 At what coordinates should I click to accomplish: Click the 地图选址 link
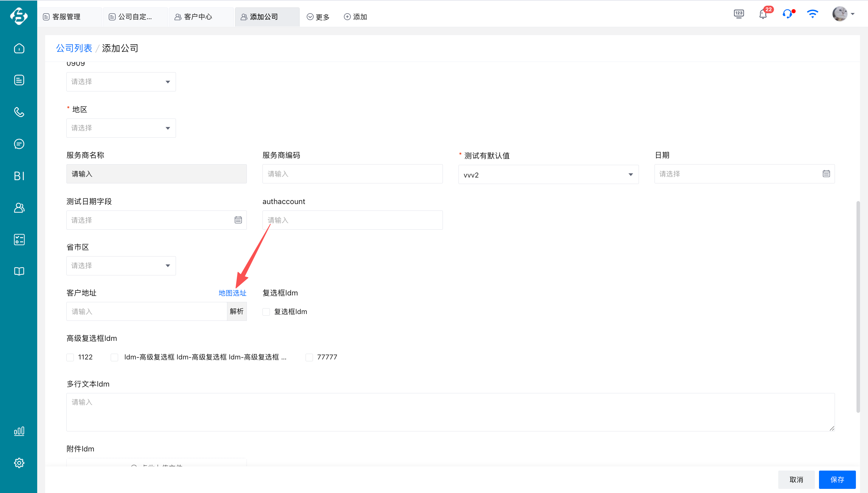coord(232,293)
